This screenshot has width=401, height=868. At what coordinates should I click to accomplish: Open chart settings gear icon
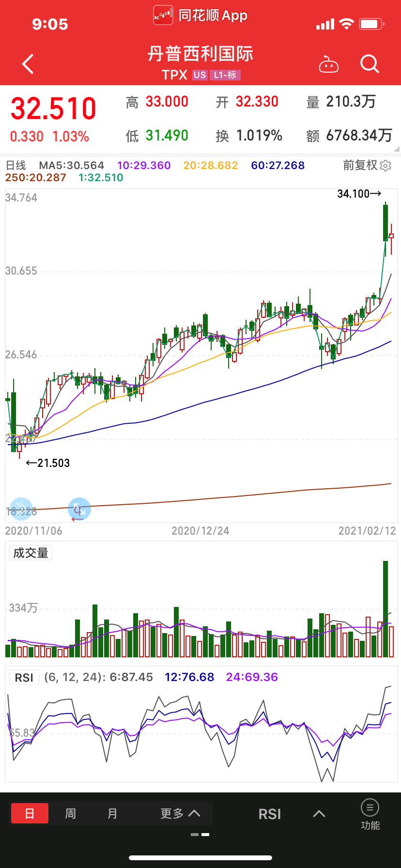(386, 166)
